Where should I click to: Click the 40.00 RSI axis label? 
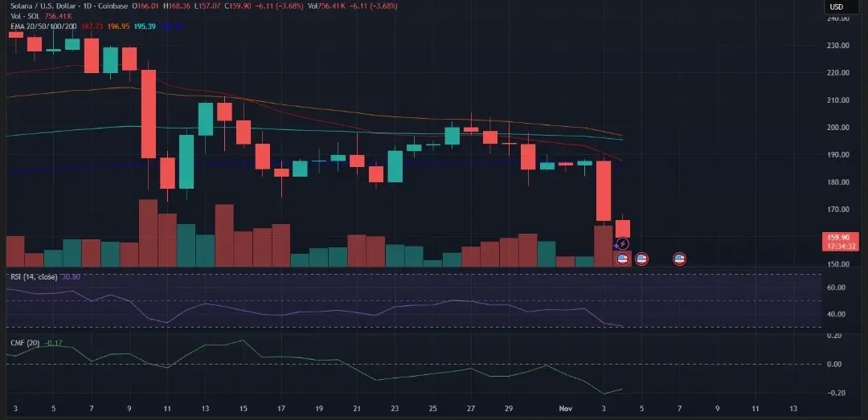(836, 314)
